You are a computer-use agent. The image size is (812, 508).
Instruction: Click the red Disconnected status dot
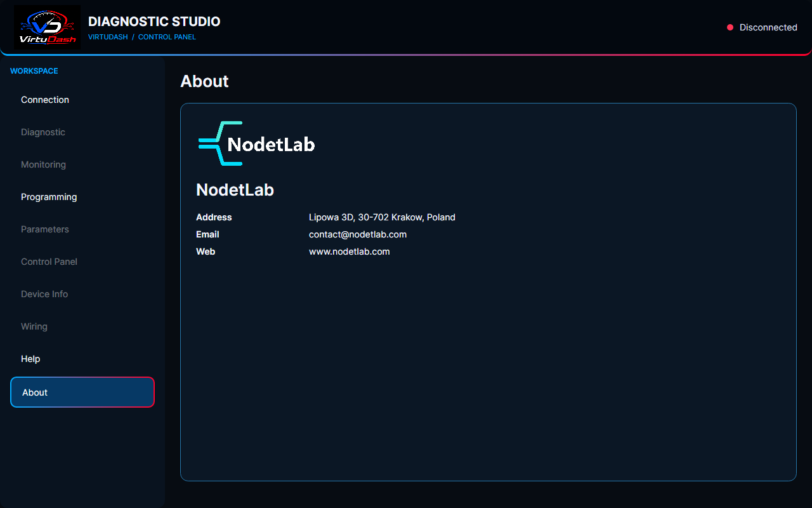(730, 27)
